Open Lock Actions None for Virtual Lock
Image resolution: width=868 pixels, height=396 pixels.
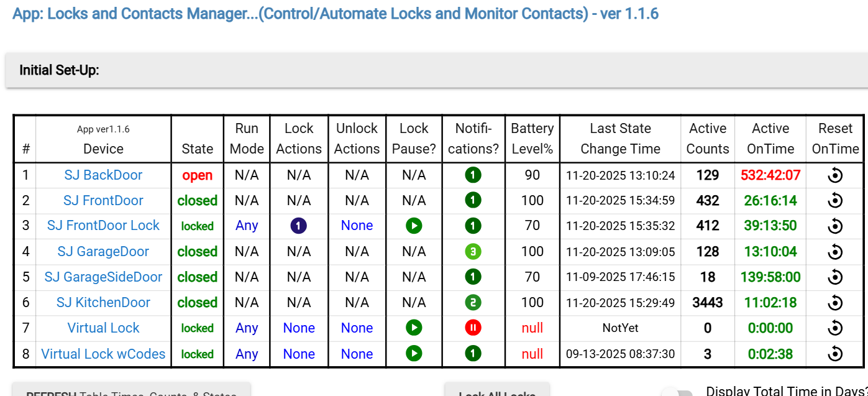pos(299,328)
